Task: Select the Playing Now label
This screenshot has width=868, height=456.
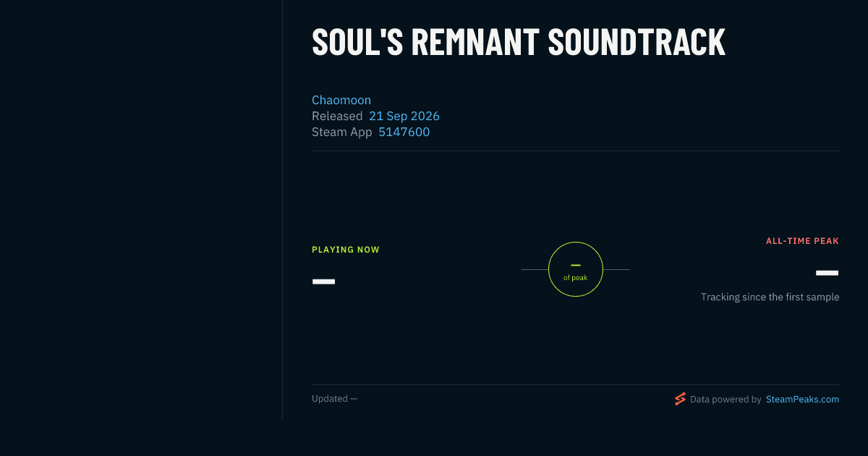Action: point(346,250)
